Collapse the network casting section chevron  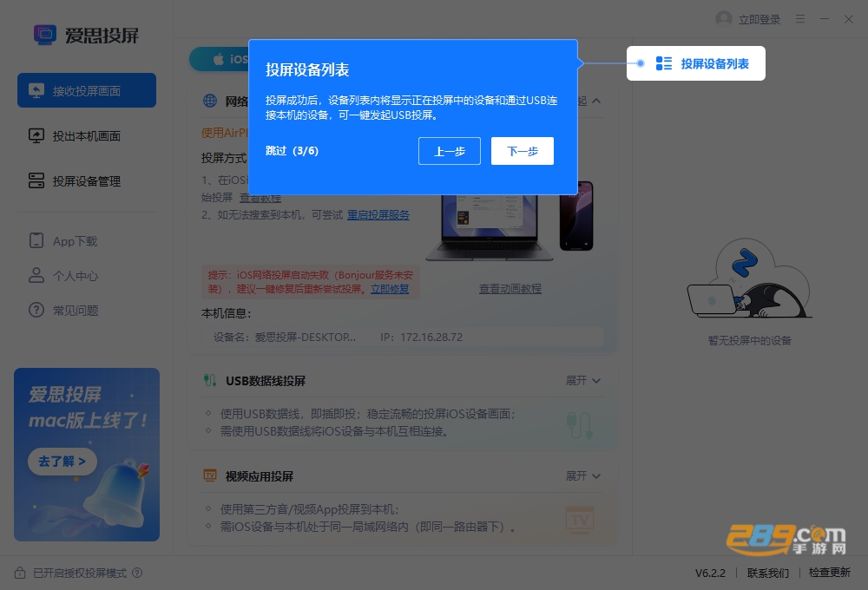click(x=596, y=101)
